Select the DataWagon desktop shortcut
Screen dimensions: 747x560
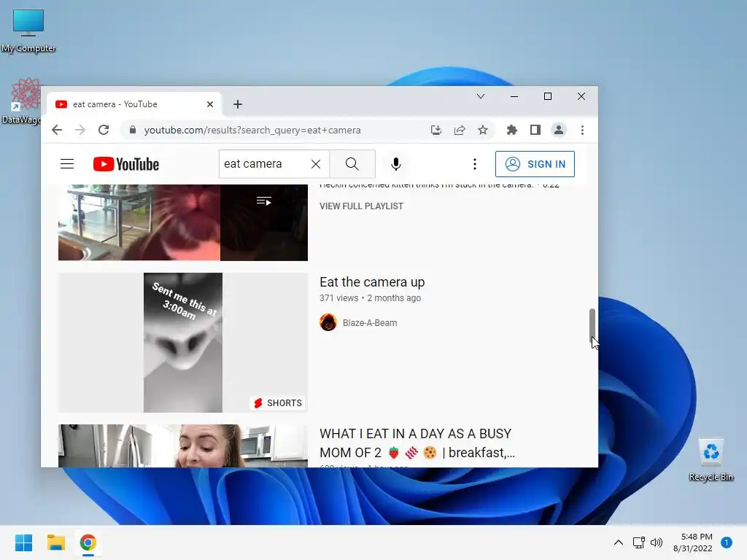tap(23, 101)
